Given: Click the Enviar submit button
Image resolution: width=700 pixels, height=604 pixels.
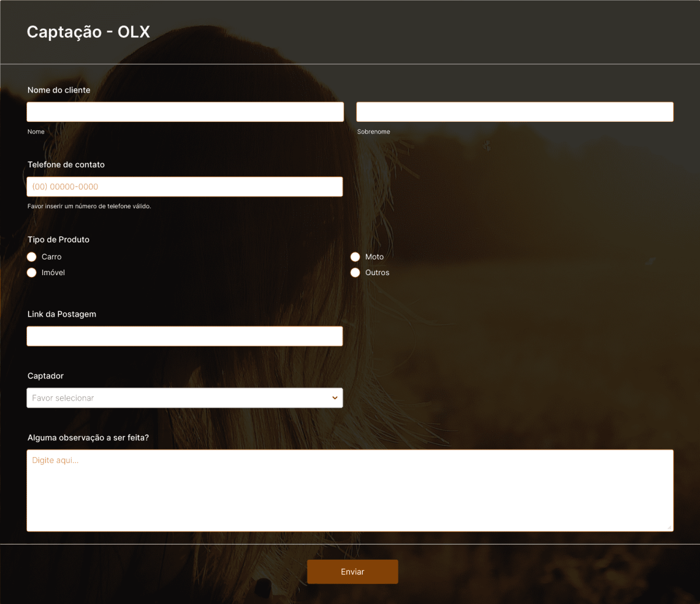Looking at the screenshot, I should 352,571.
